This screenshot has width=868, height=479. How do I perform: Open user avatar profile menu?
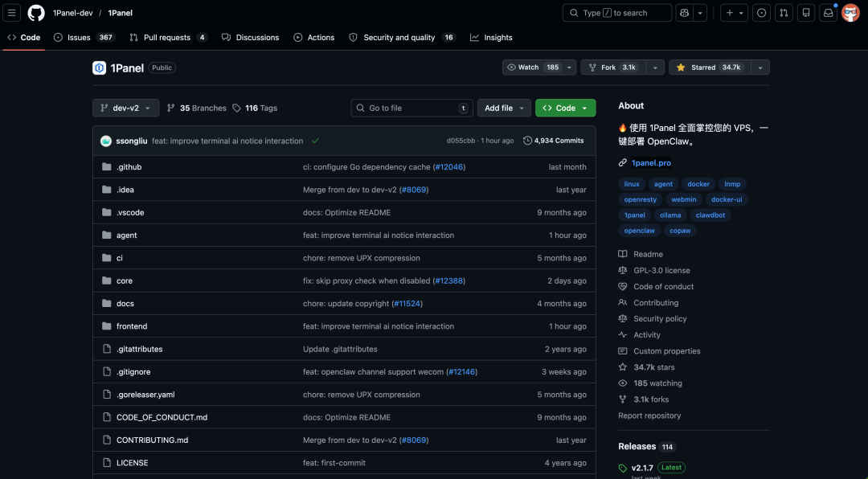tap(850, 13)
